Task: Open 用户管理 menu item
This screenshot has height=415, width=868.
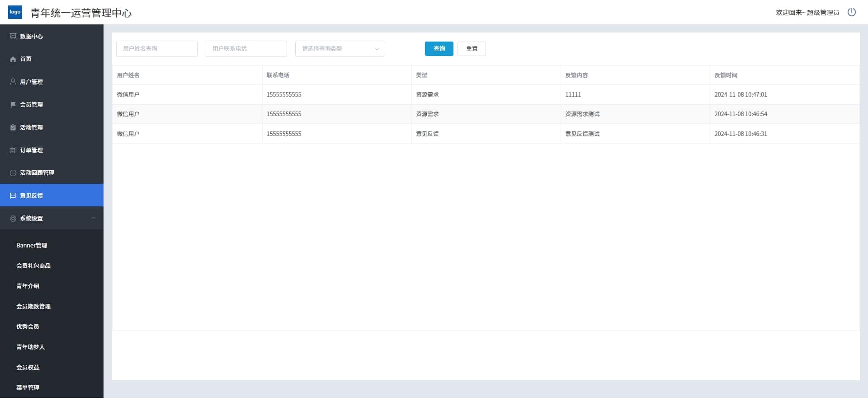Action: [52, 82]
